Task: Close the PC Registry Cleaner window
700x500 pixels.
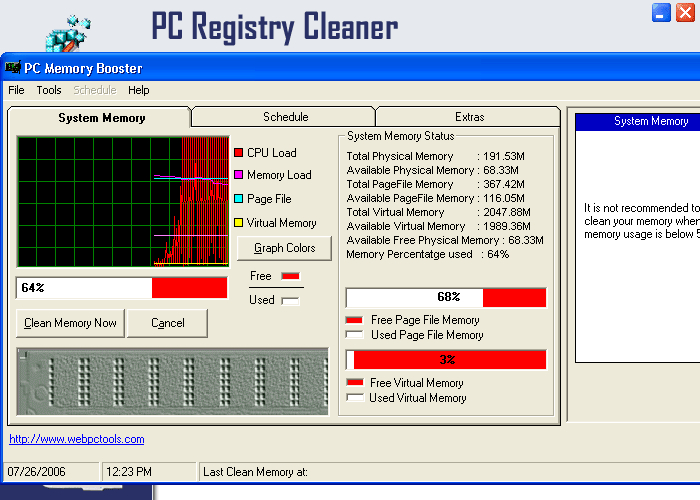Action: click(x=685, y=12)
